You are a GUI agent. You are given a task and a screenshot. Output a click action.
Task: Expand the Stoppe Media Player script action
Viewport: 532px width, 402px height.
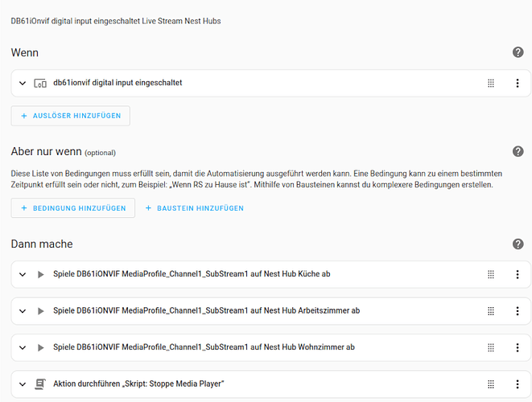click(23, 384)
